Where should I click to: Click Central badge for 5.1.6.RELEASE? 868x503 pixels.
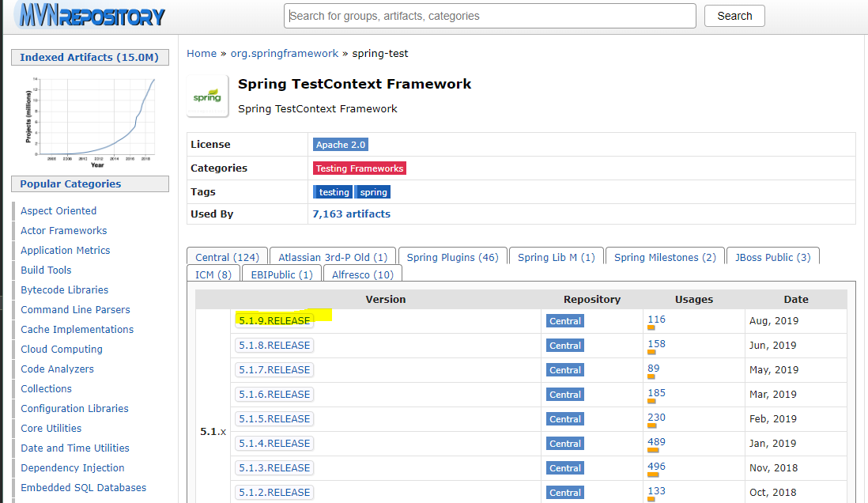click(x=564, y=395)
